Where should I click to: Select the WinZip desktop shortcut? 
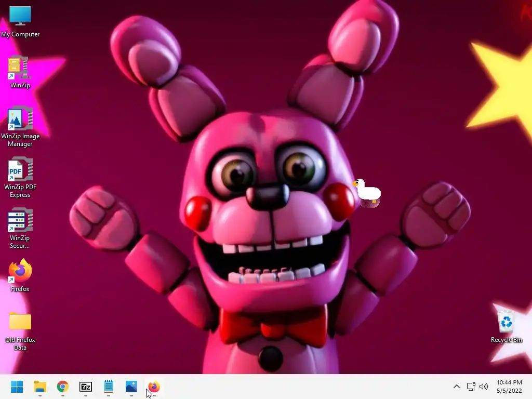click(x=20, y=72)
